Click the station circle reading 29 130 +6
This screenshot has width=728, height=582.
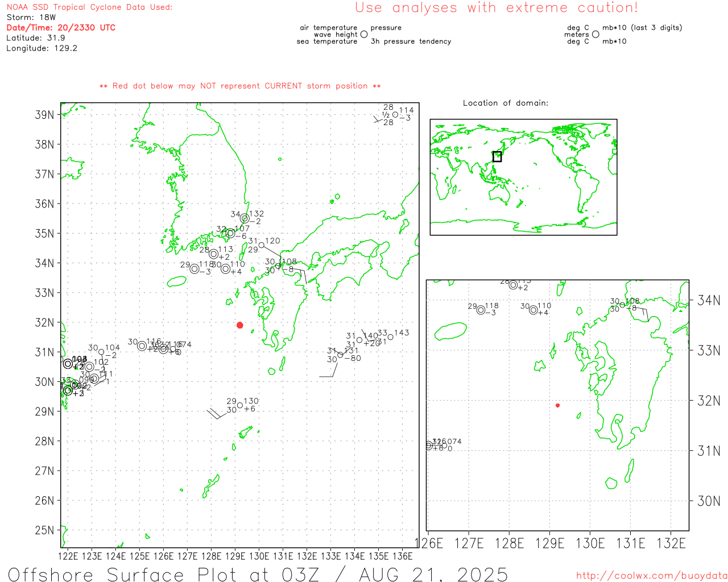point(240,405)
